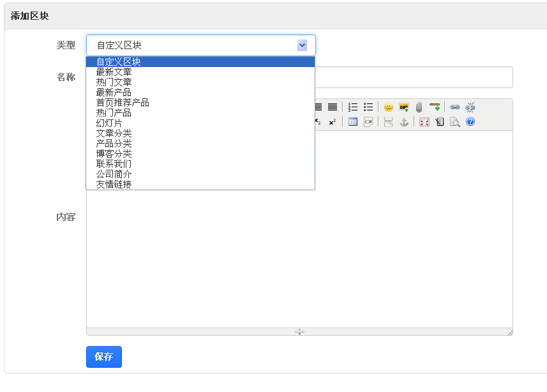Choose 热门文章 option
The height and width of the screenshot is (392, 547).
200,82
